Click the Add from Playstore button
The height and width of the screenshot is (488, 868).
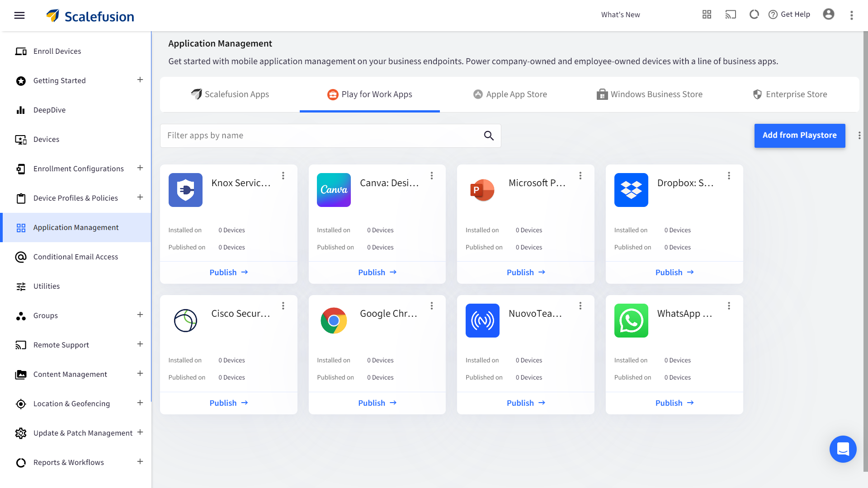pos(800,136)
